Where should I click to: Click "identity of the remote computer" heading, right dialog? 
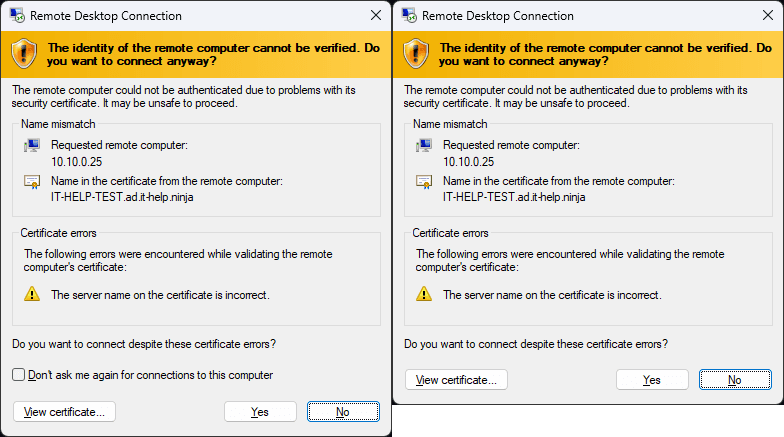click(606, 54)
